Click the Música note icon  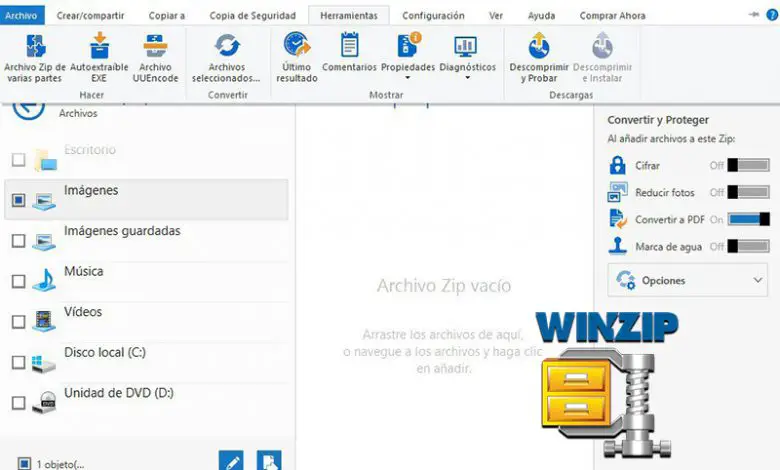coord(44,280)
